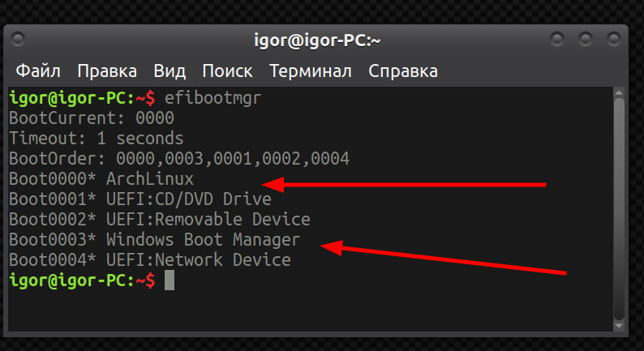644x351 pixels.
Task: Click the window menu button left of title
Action: 18,39
